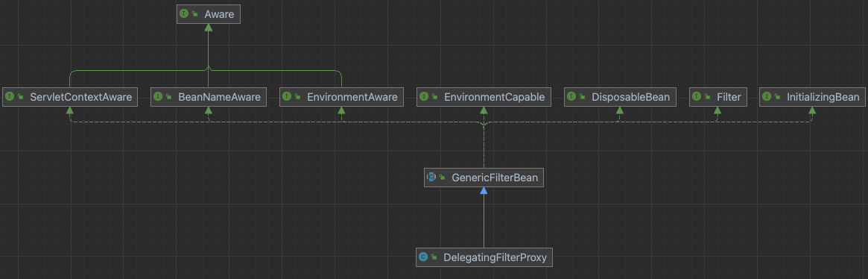
Task: Click the interface icon on EnvironmentAware
Action: pos(287,97)
